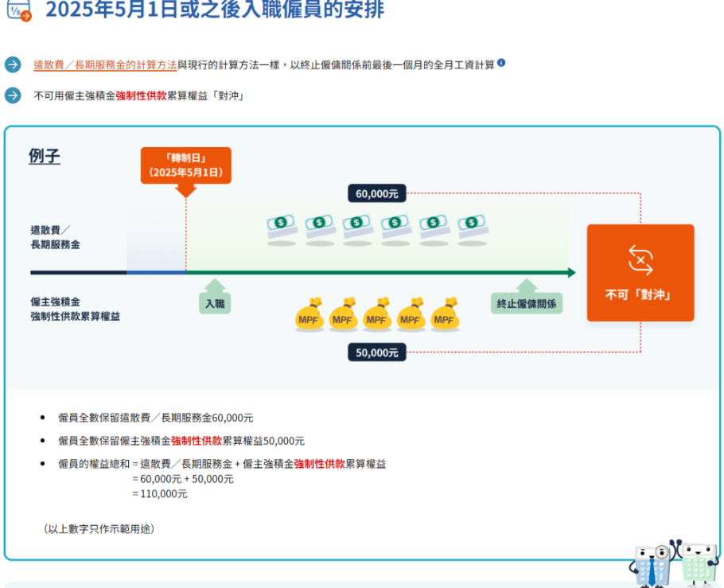Viewport: 724px width, 588px height.
Task: Click the green calculator mascot at bottom right
Action: pyautogui.click(x=699, y=565)
